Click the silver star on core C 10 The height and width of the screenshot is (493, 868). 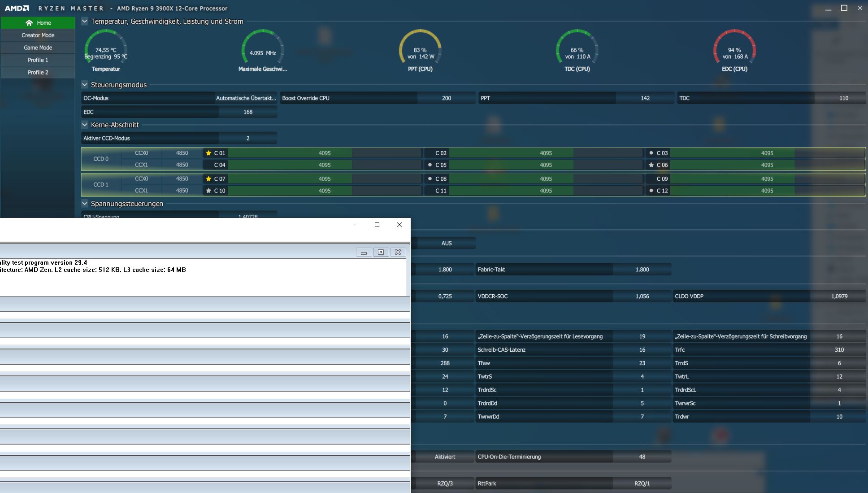[x=208, y=191]
